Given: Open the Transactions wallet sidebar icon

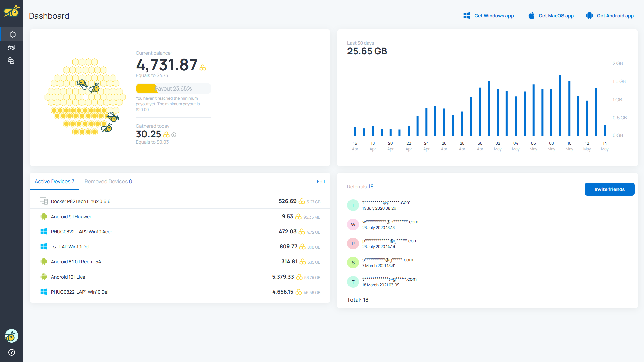Looking at the screenshot, I should [x=11, y=48].
